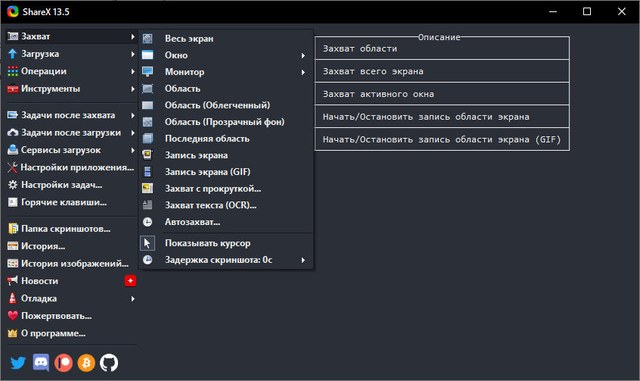This screenshot has height=381, width=640.
Task: Click the Весь экран fullscreen icon
Action: (x=147, y=38)
